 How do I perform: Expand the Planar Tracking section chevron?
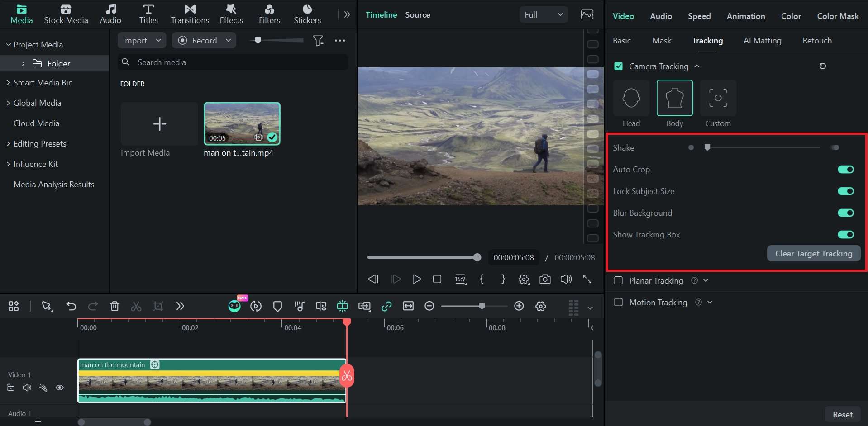click(706, 280)
